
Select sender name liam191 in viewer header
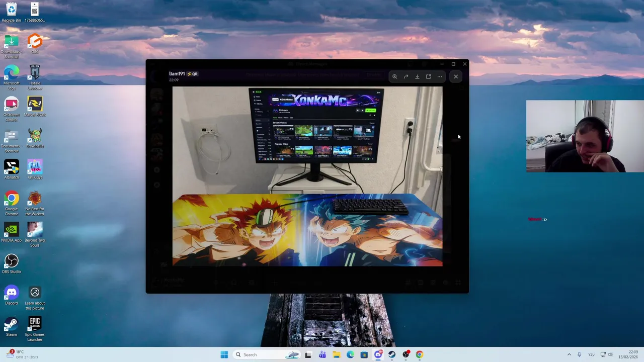[177, 74]
